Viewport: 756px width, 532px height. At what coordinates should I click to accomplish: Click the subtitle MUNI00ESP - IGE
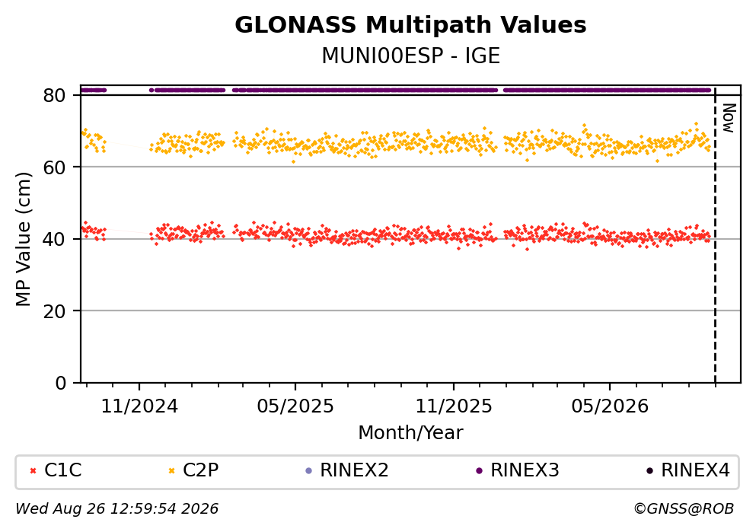click(410, 56)
